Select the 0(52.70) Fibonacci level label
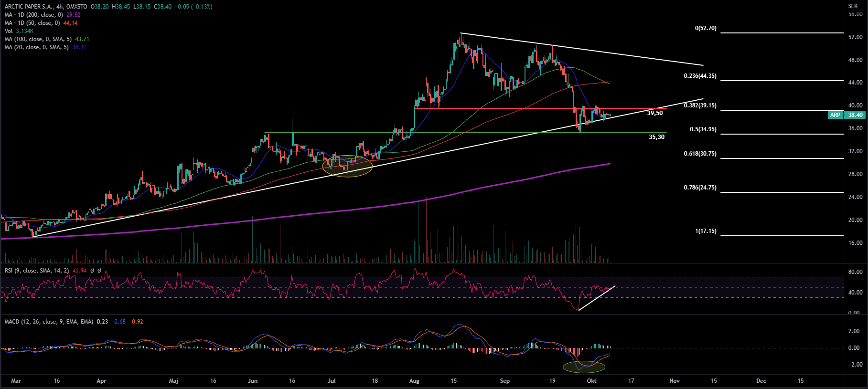Screen dimensions: 868x389 [705, 29]
